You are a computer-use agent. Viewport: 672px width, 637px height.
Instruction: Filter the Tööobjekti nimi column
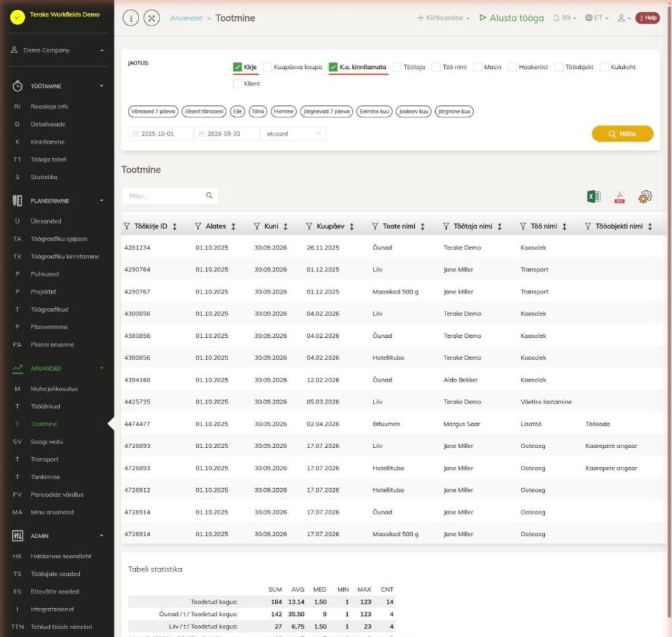(x=587, y=226)
